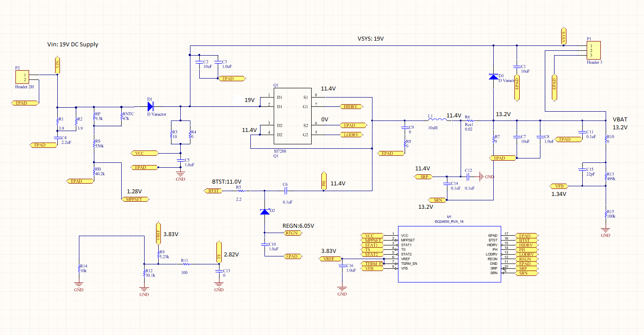Click the 'VSYS: 19V' annotation text
Screen dimensions: 644x335
pyautogui.click(x=371, y=39)
